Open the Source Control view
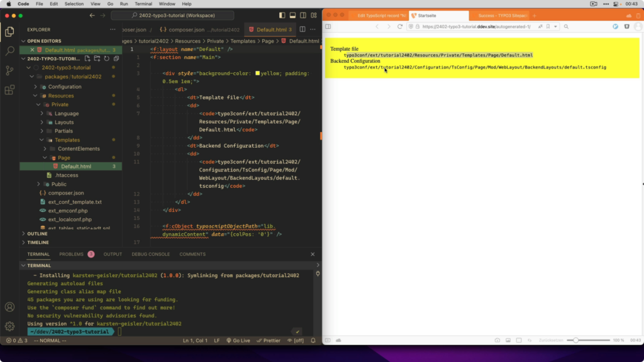The height and width of the screenshot is (362, 644). [x=9, y=70]
